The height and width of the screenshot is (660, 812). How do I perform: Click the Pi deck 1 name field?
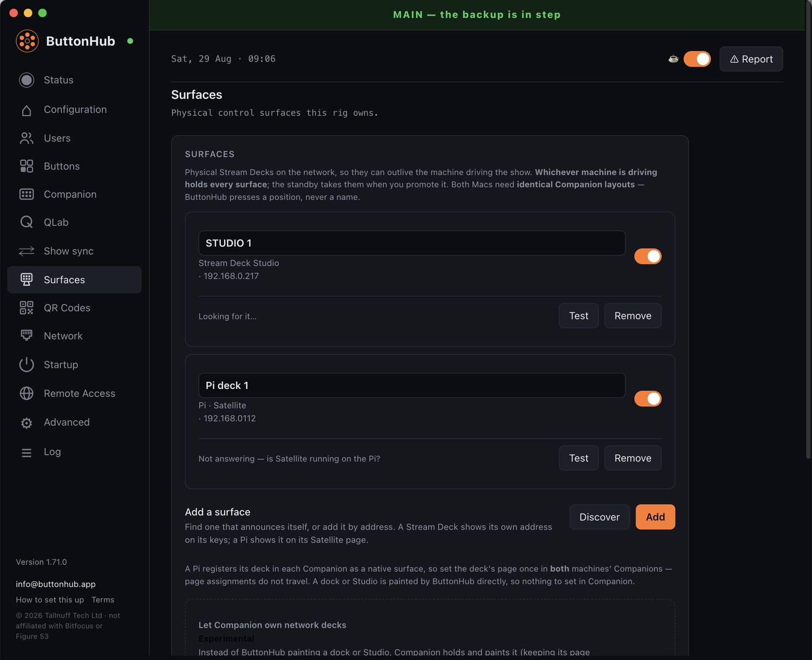point(412,385)
